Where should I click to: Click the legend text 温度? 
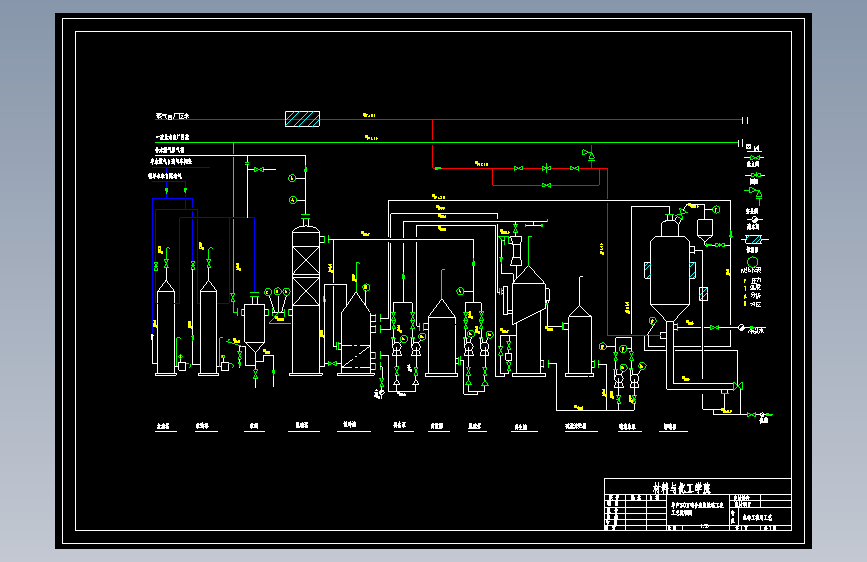pos(756,288)
